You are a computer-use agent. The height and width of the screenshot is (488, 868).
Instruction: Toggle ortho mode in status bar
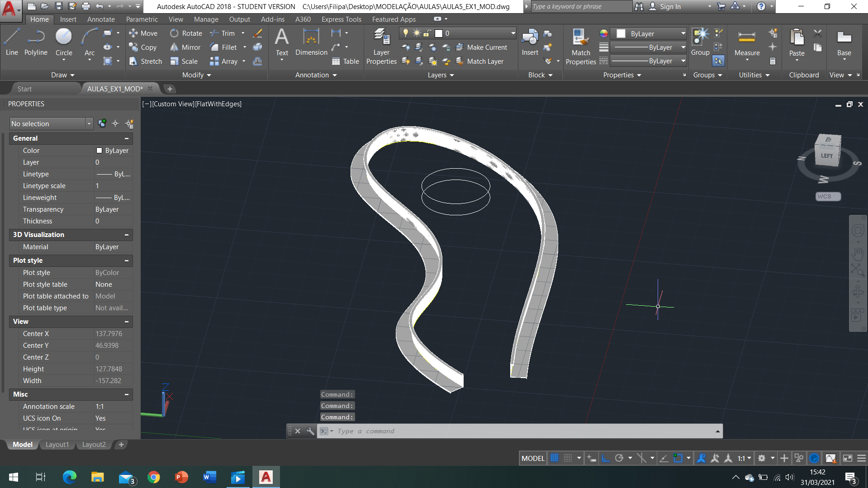click(x=606, y=458)
